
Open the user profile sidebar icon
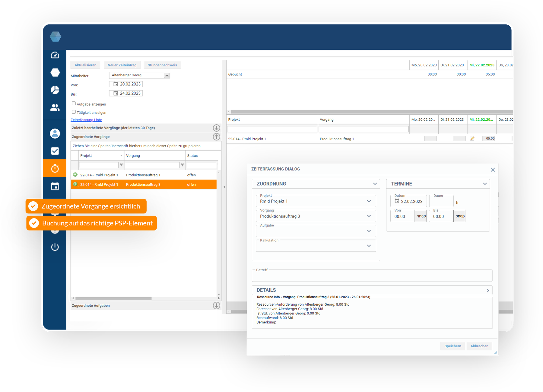55,133
